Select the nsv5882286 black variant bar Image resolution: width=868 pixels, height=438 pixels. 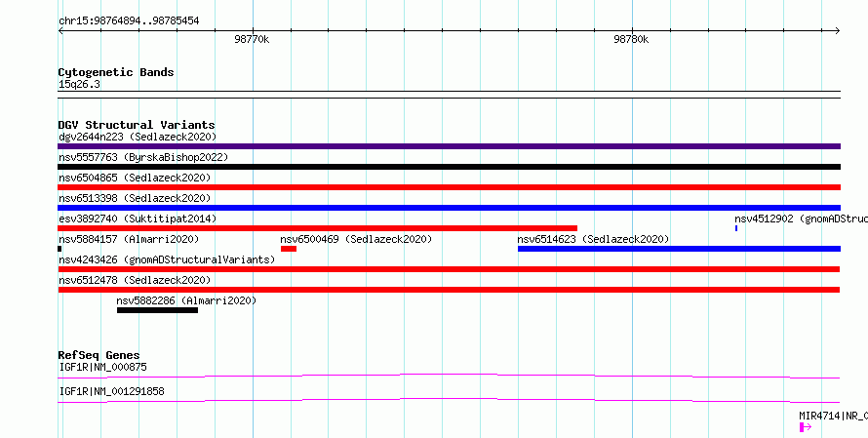pos(157,310)
